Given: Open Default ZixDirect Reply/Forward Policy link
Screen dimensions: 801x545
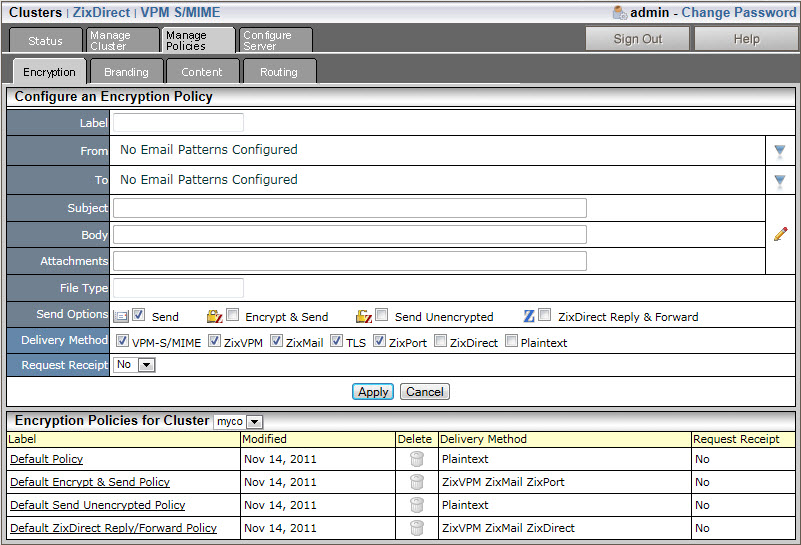Looking at the screenshot, I should [x=113, y=528].
